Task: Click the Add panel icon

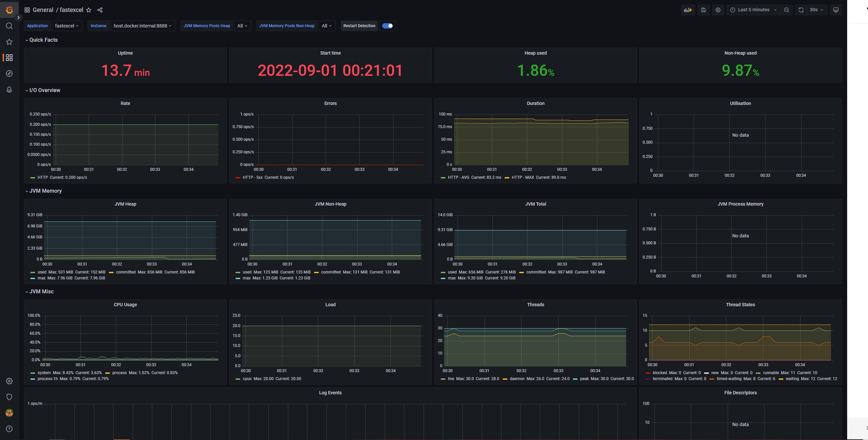Action: click(687, 10)
